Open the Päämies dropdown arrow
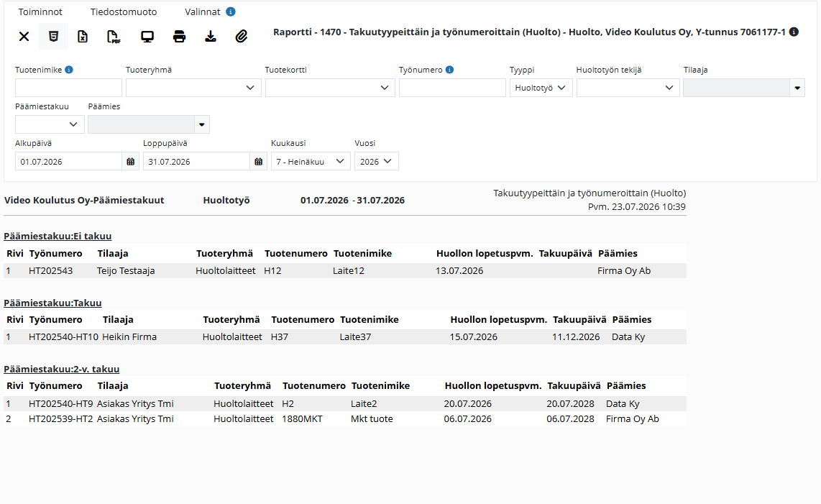 [x=201, y=124]
